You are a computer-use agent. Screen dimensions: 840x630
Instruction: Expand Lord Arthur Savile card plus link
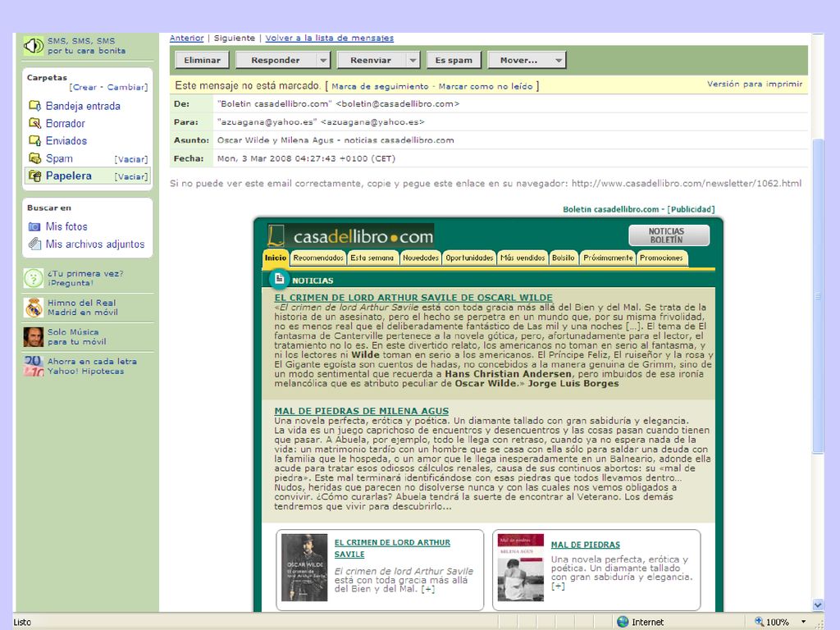pos(428,589)
